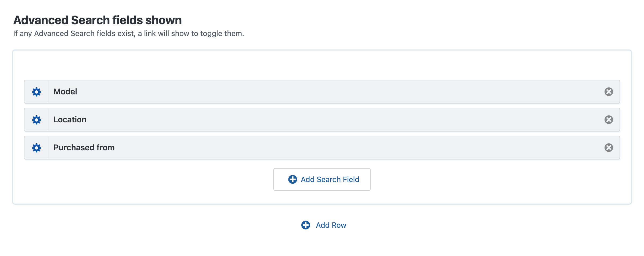The height and width of the screenshot is (256, 644).
Task: Click the plus icon beside Add Row
Action: 306,225
